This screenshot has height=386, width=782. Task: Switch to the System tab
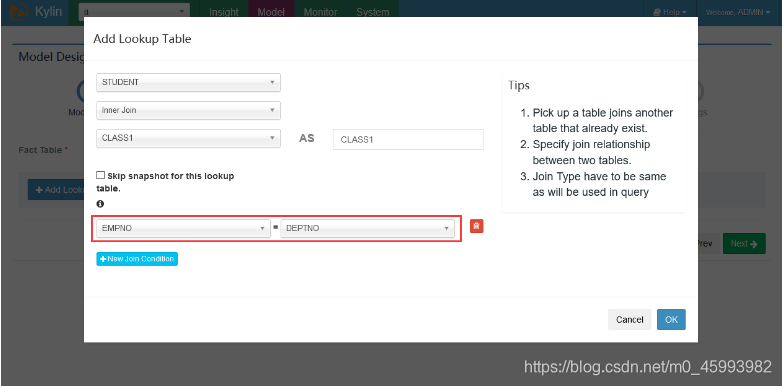373,12
